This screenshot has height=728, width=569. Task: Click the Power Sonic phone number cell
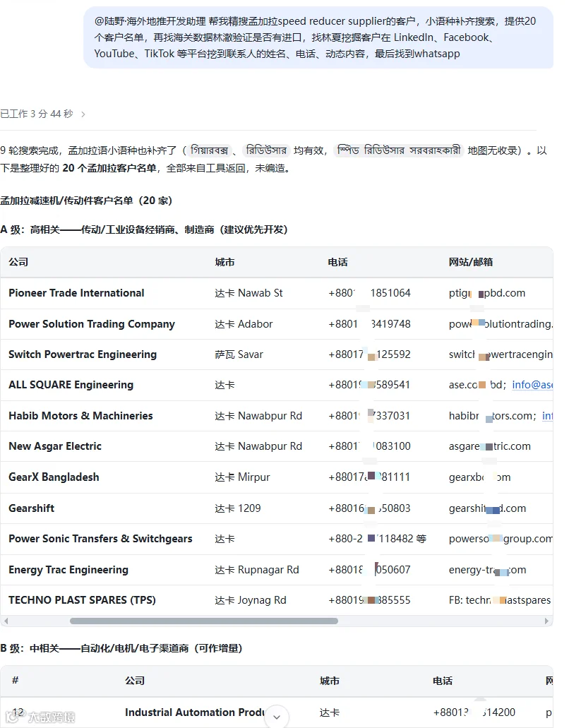[x=377, y=539]
